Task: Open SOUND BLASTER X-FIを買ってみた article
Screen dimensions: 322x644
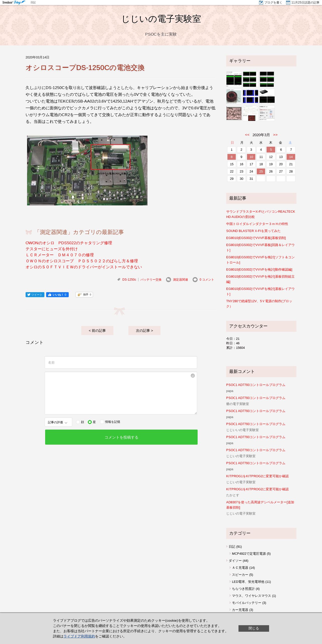Action: tap(253, 231)
